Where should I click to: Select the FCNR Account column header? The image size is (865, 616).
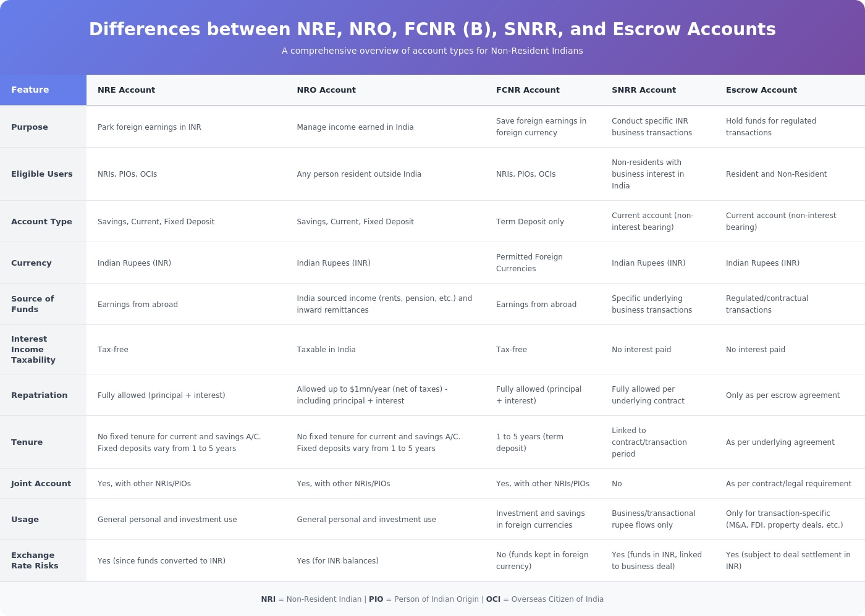528,90
